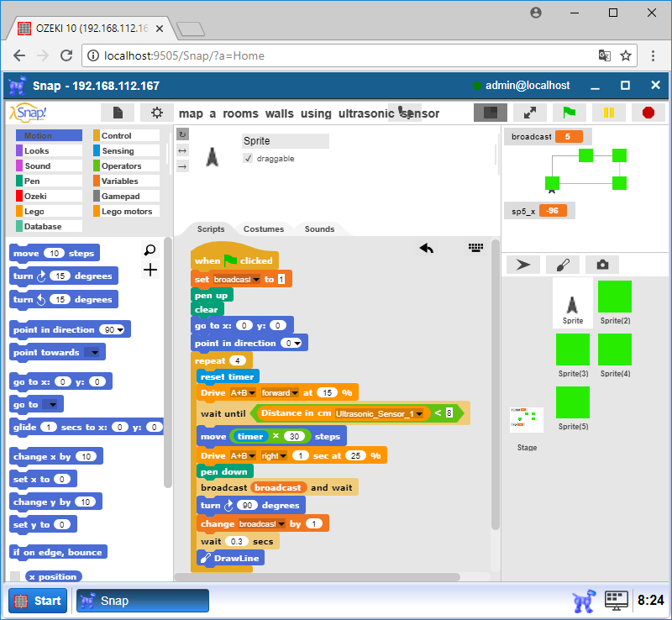
Task: Search blocks with magnifier icon
Action: (150, 250)
